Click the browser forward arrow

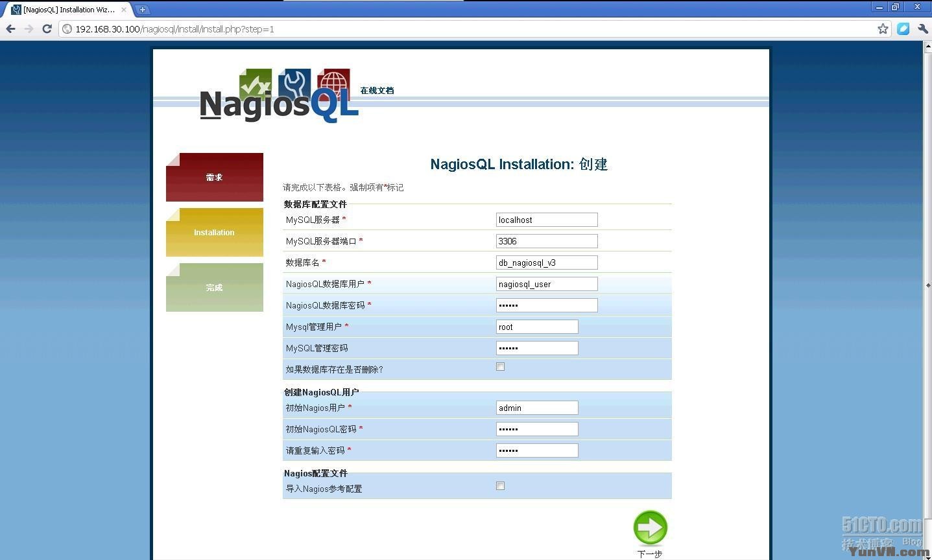click(x=29, y=29)
